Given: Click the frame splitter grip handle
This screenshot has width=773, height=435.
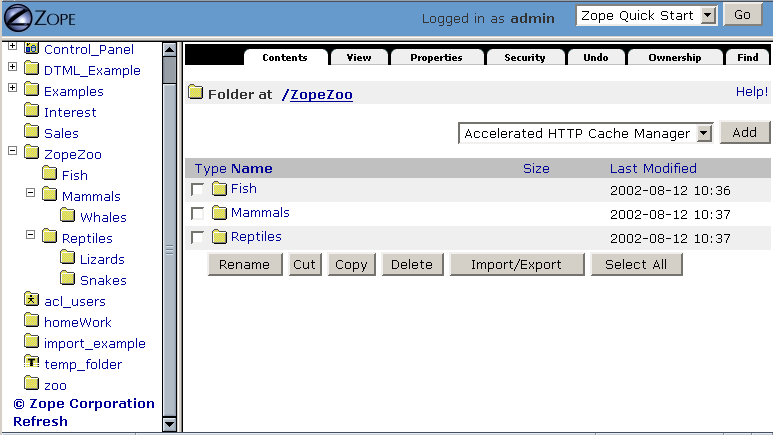Looking at the screenshot, I should click(169, 250).
